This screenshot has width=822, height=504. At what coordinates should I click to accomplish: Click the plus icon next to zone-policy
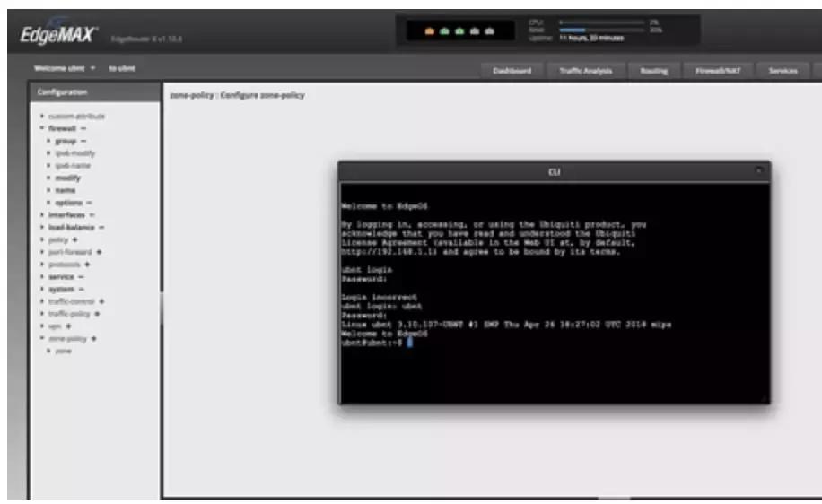click(x=93, y=338)
